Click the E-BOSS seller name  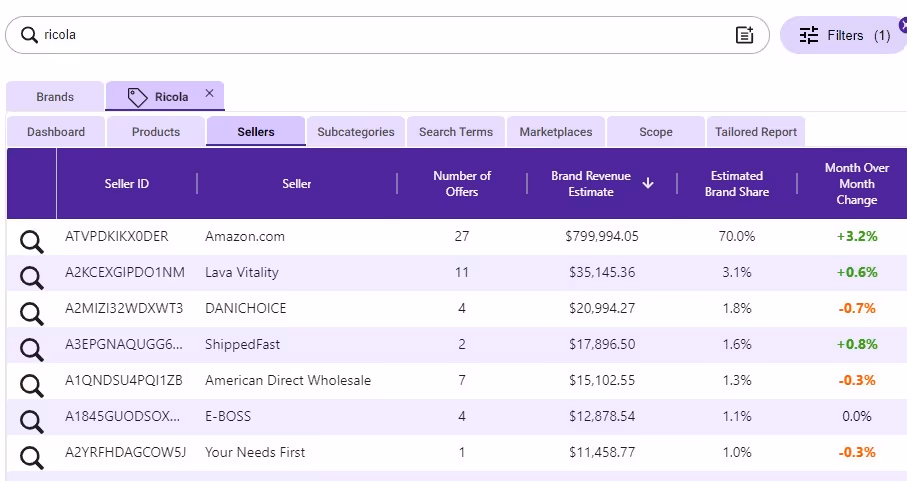(228, 416)
